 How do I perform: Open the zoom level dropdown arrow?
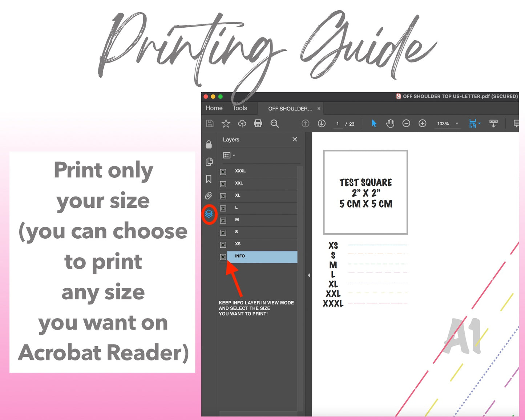coord(457,124)
